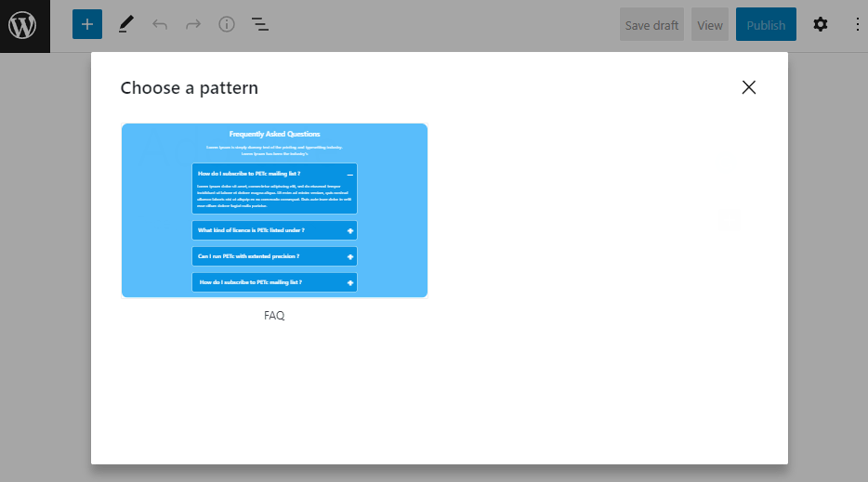Image resolution: width=868 pixels, height=482 pixels.
Task: Toggle the block inserter plus button
Action: click(x=87, y=25)
